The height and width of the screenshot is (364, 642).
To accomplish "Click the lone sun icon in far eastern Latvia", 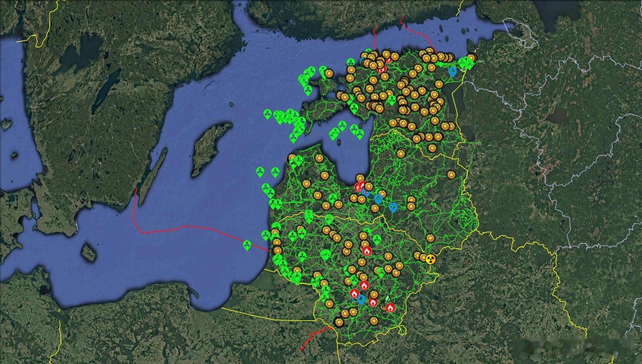I will tap(451, 175).
